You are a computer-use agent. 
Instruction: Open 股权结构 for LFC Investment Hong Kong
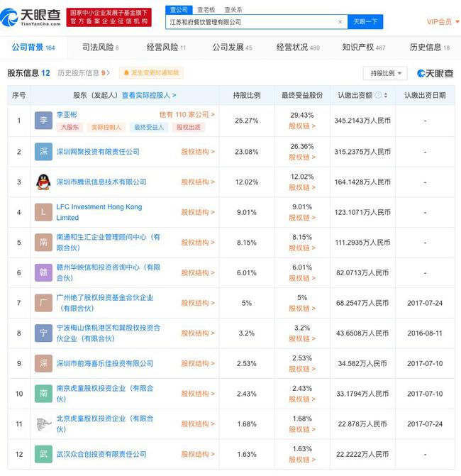198,212
